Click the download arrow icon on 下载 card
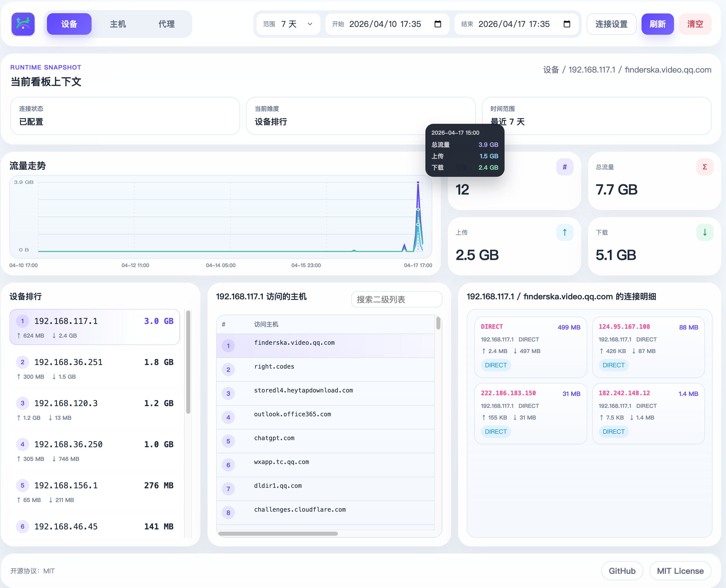This screenshot has height=588, width=726. 705,232
